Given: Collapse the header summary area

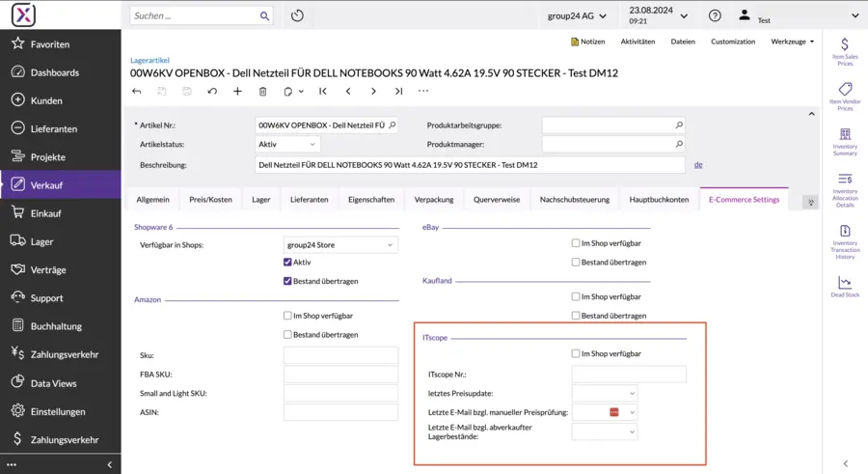Looking at the screenshot, I should (811, 114).
